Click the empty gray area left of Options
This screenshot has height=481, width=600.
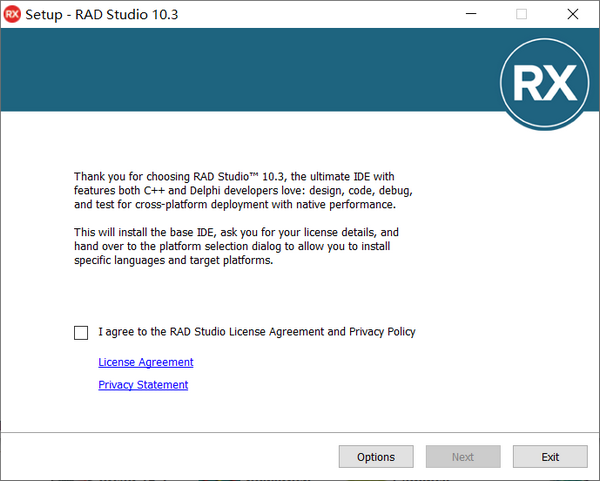pos(170,457)
